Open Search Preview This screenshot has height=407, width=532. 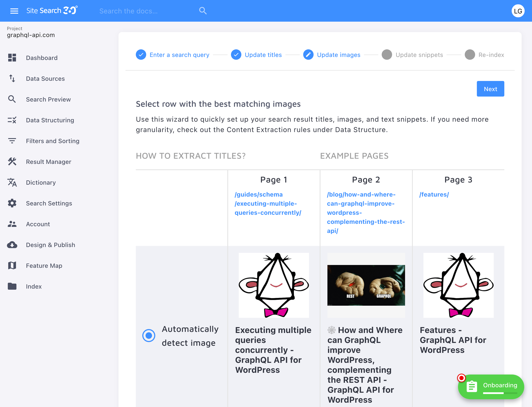[48, 99]
